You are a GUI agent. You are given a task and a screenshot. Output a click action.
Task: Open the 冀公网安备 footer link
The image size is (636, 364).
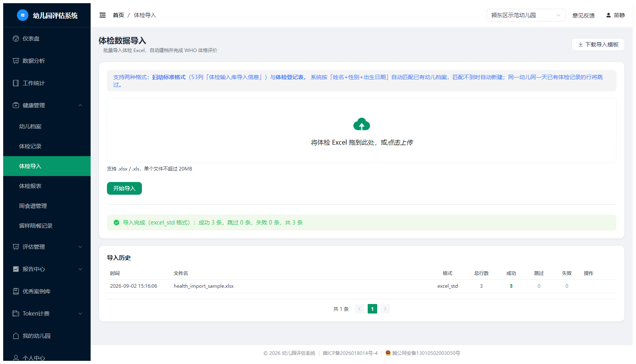point(426,353)
